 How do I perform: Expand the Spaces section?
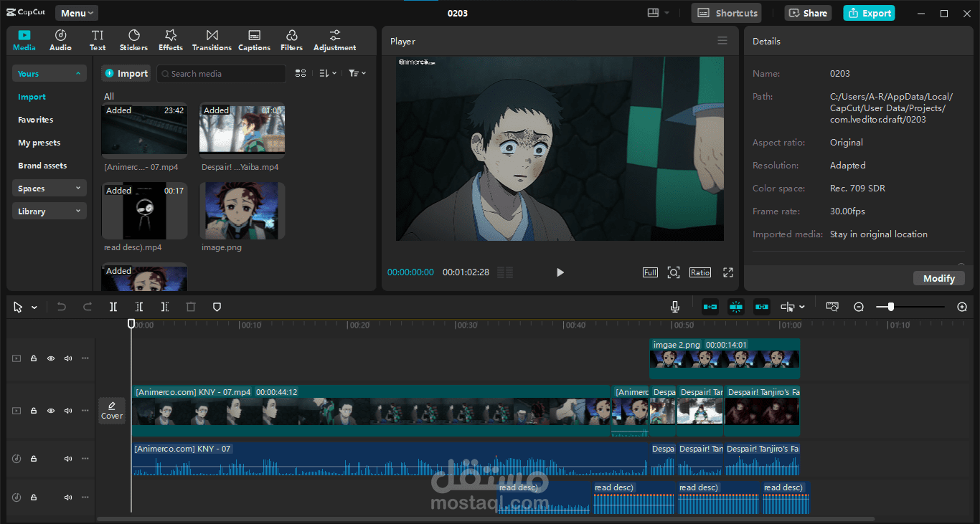coord(50,188)
